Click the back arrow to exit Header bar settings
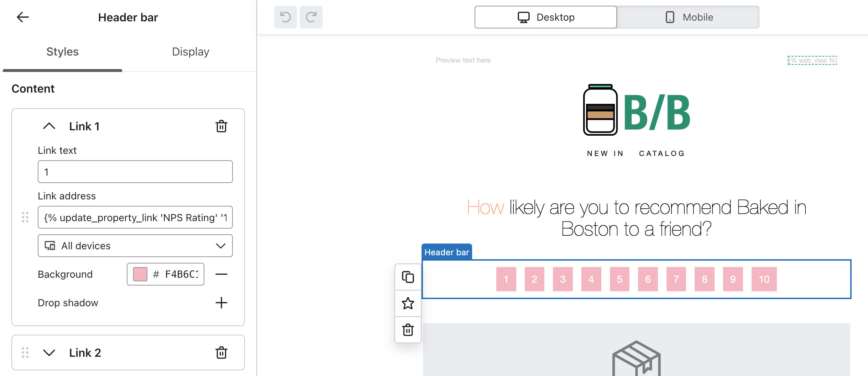The image size is (868, 376). point(22,17)
